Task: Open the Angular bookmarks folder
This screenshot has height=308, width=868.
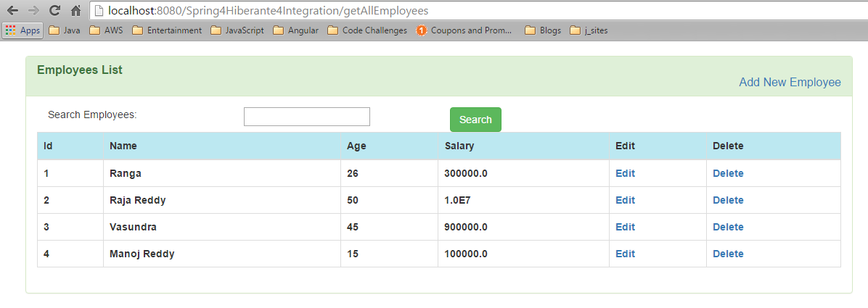Action: pyautogui.click(x=296, y=30)
